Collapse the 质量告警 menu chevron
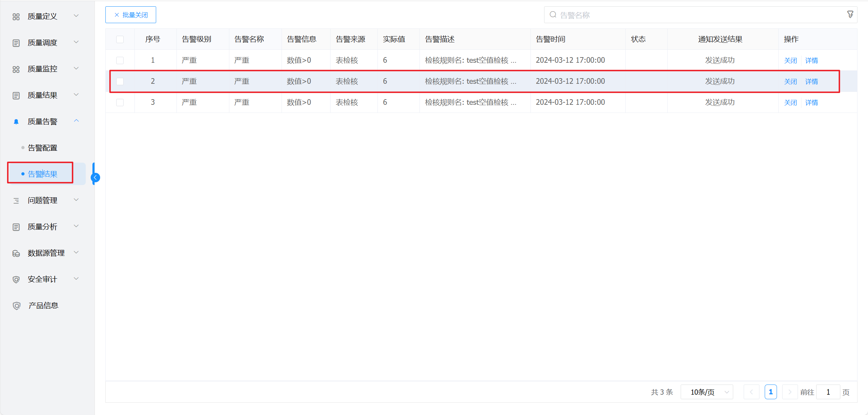The width and height of the screenshot is (868, 415). pyautogui.click(x=76, y=121)
